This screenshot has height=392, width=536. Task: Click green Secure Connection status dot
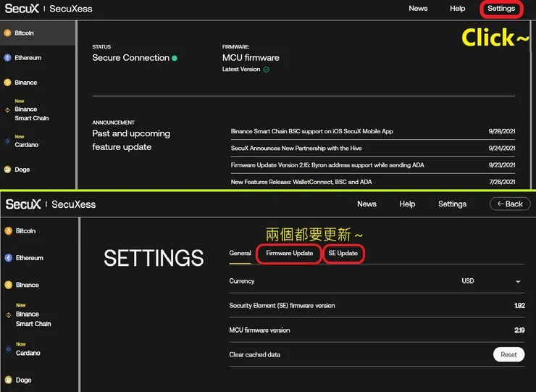tap(175, 58)
